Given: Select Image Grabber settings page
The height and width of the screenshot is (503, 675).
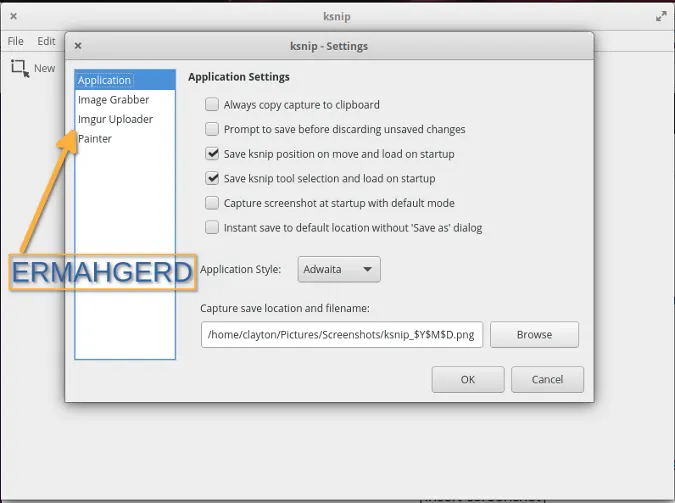Looking at the screenshot, I should [x=125, y=99].
